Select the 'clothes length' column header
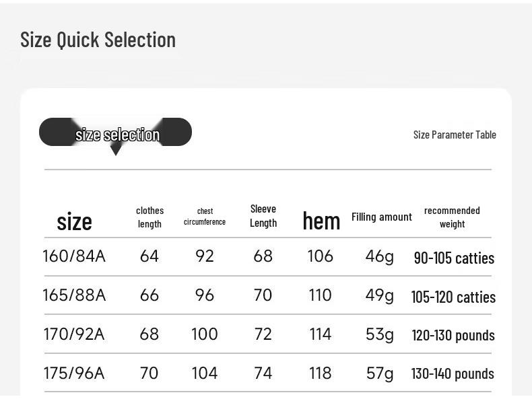The image size is (532, 399). tap(149, 217)
